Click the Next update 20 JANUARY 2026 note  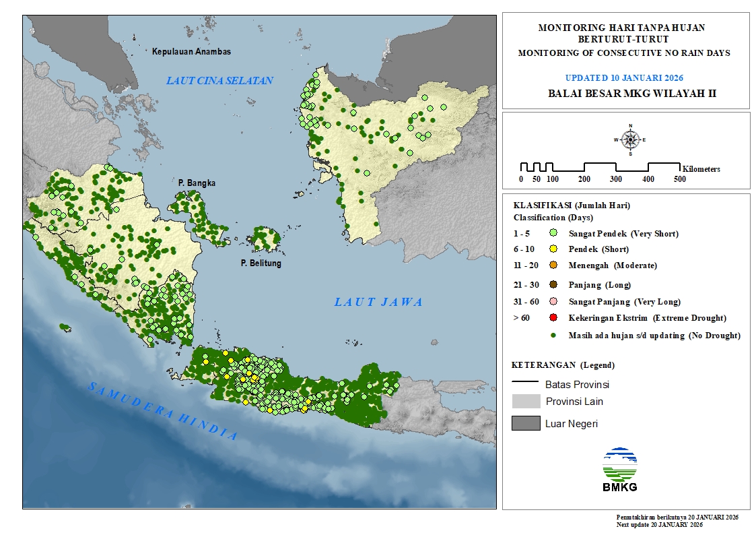[x=659, y=524]
